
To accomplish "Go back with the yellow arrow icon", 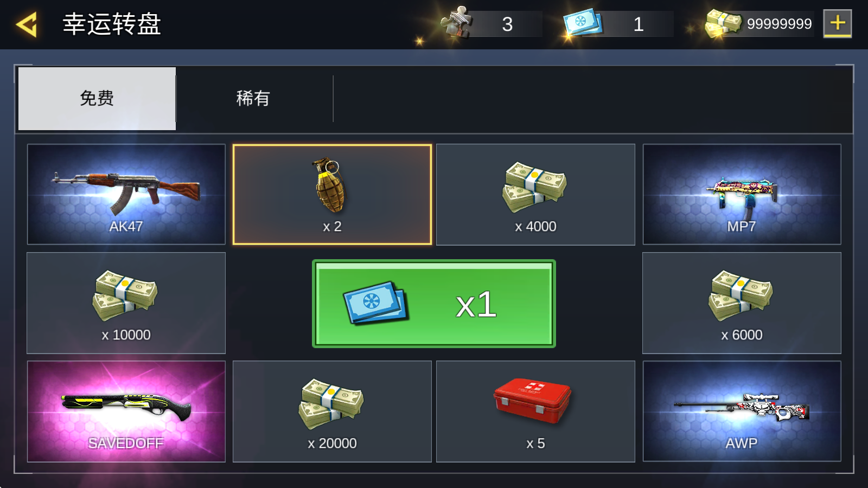I will (x=27, y=24).
